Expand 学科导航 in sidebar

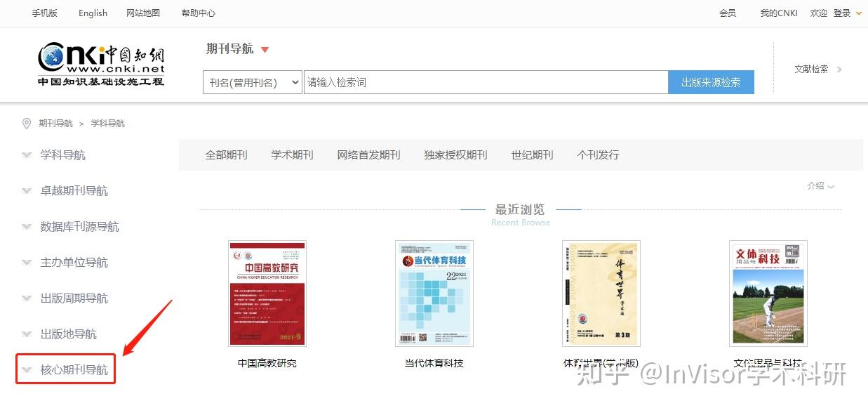pyautogui.click(x=62, y=155)
